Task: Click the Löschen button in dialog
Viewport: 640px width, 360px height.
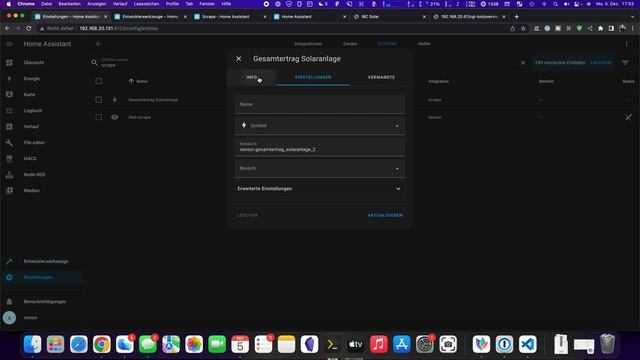Action: point(247,215)
